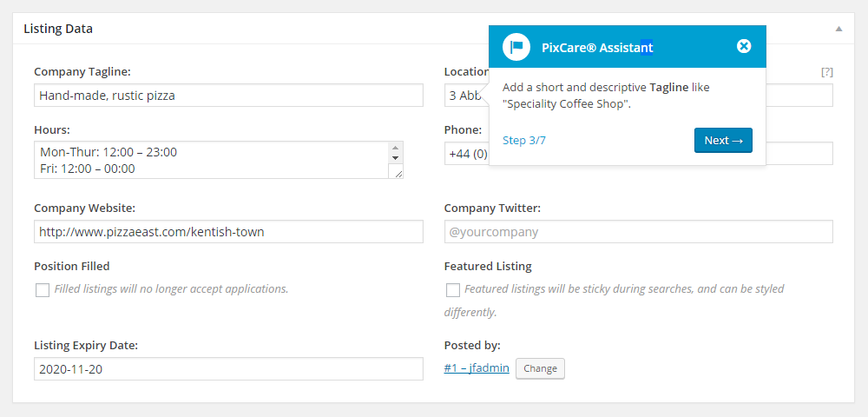Image resolution: width=868 pixels, height=417 pixels.
Task: Enable the Featured Listing checkbox
Action: (x=452, y=290)
